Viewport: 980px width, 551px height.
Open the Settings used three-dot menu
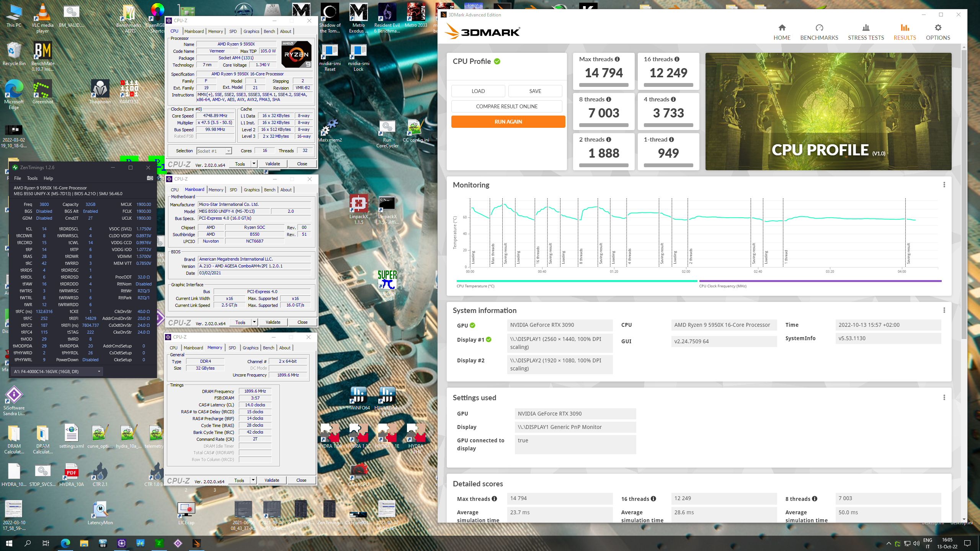click(x=944, y=398)
